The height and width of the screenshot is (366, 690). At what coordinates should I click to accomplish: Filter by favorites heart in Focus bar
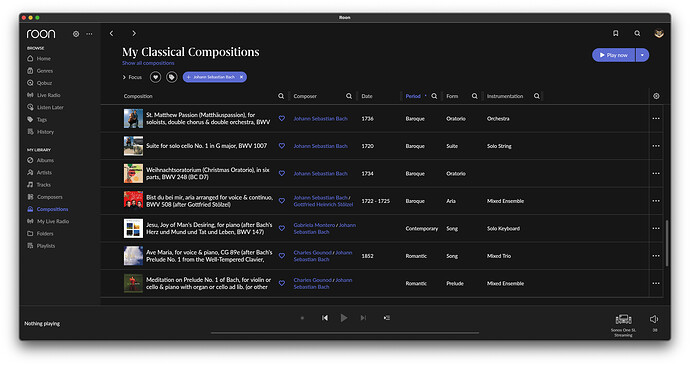click(155, 77)
